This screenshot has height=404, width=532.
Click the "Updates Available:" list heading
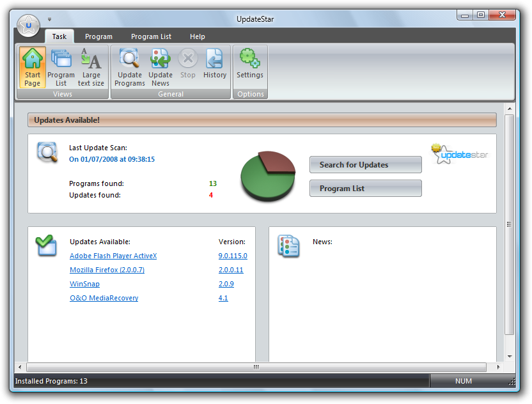[100, 242]
